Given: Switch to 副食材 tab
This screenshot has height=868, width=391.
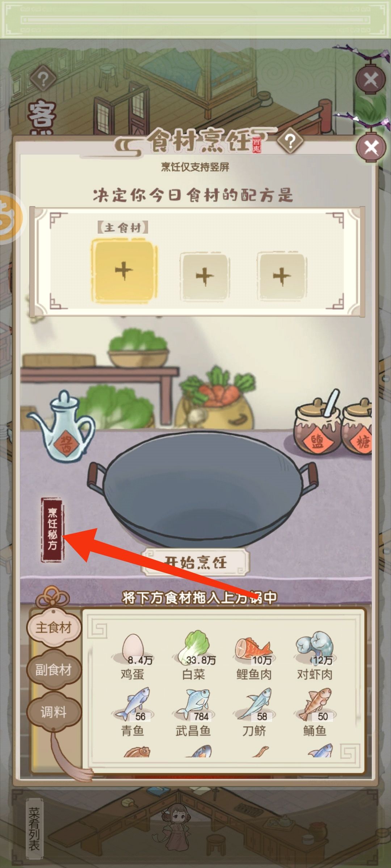Looking at the screenshot, I should pos(54,670).
